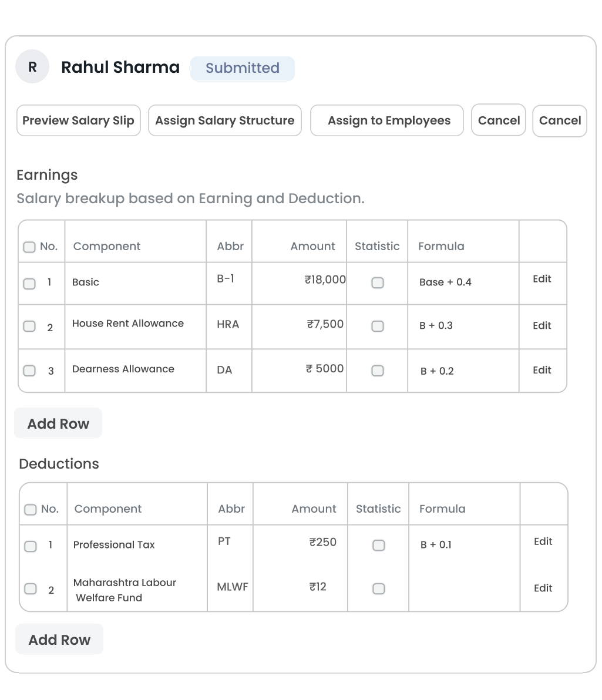The image size is (602, 700).
Task: Edit the Professional Tax deduction
Action: click(x=543, y=541)
